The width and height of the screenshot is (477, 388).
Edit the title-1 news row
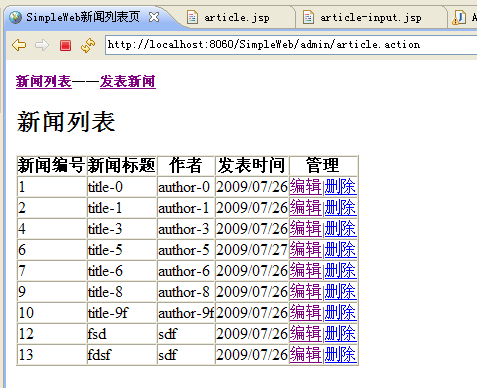click(x=305, y=208)
